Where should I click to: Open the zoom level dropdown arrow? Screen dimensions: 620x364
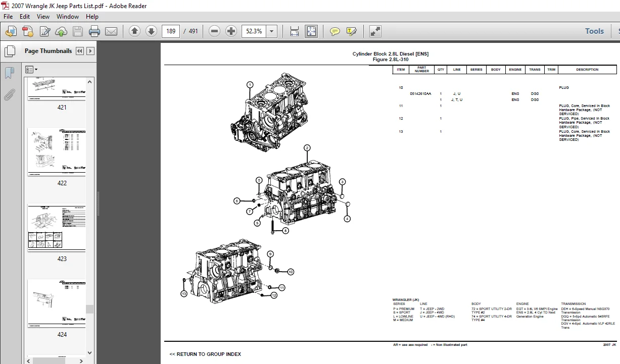pos(272,31)
